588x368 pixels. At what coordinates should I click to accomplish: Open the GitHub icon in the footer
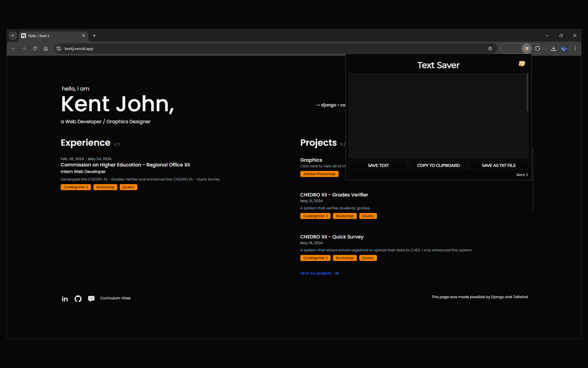78,299
